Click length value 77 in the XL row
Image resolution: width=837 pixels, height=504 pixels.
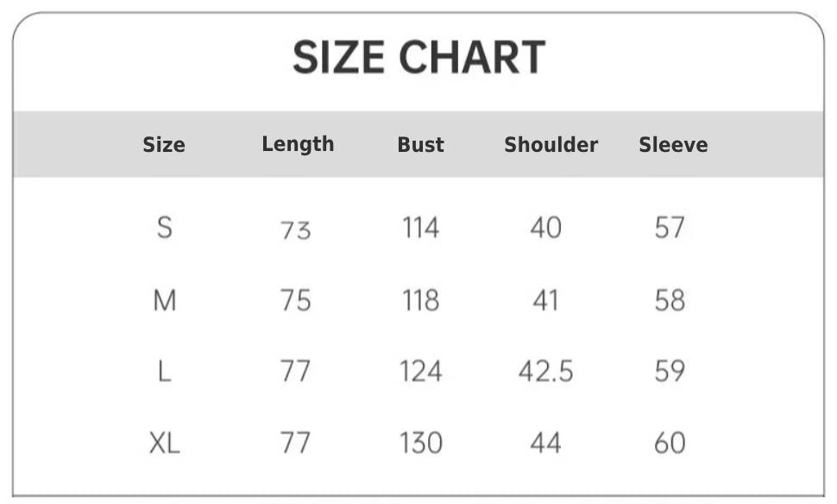point(295,444)
